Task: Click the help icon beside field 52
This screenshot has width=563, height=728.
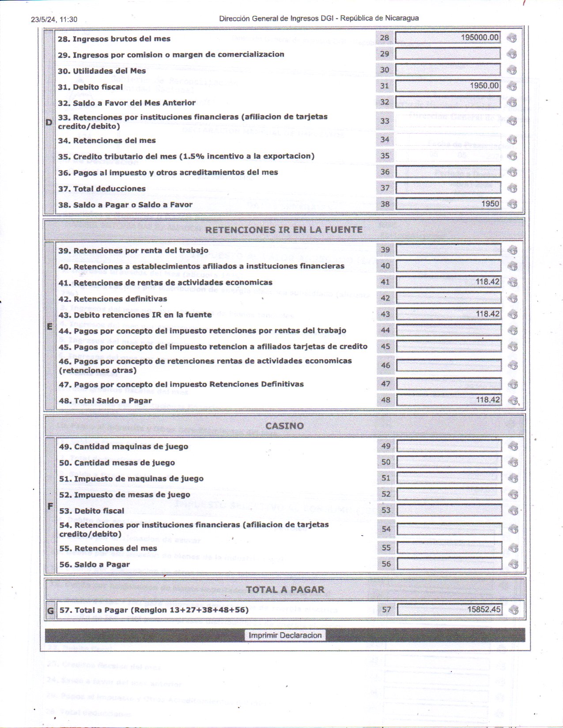Action: pyautogui.click(x=513, y=495)
